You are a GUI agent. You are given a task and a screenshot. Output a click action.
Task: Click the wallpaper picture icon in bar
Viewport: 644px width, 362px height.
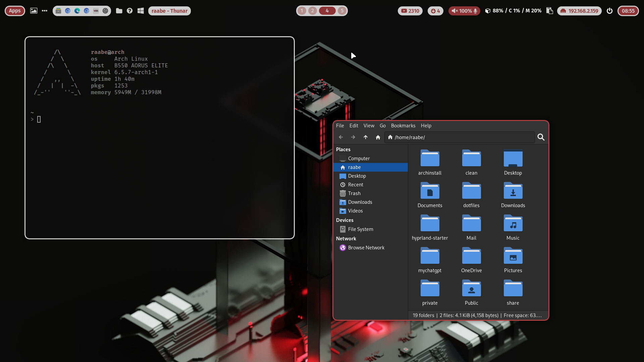point(34,11)
